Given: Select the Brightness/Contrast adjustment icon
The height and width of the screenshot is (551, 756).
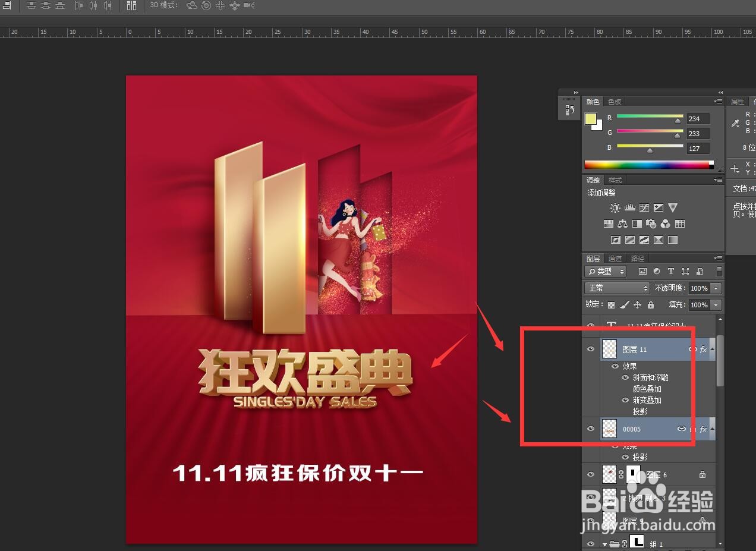Looking at the screenshot, I should [x=615, y=207].
